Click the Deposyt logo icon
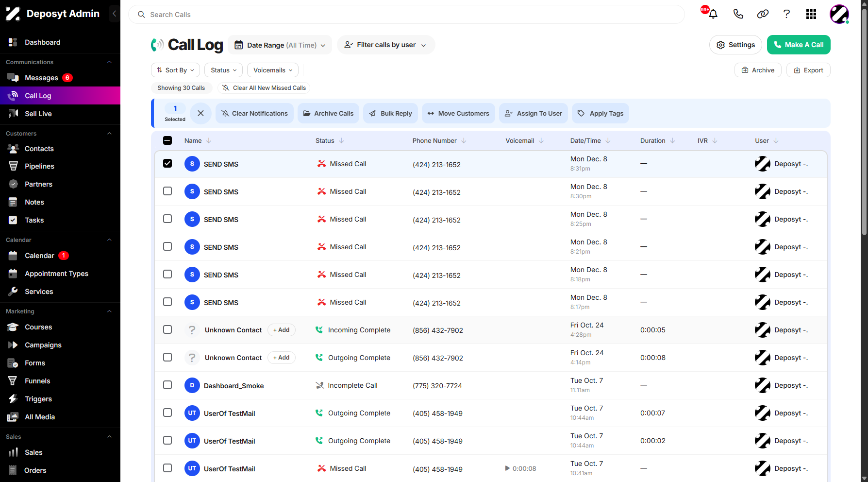Screen dimensions: 868x482 tap(13, 14)
